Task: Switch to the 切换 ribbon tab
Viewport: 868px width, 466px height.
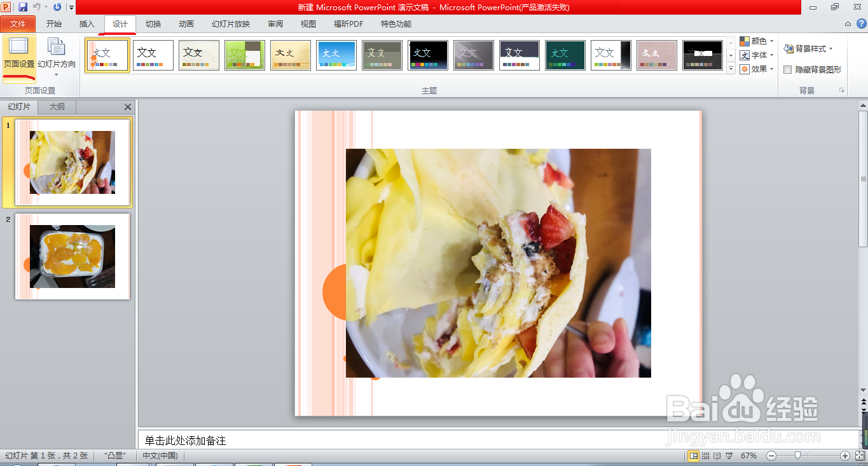Action: [153, 24]
